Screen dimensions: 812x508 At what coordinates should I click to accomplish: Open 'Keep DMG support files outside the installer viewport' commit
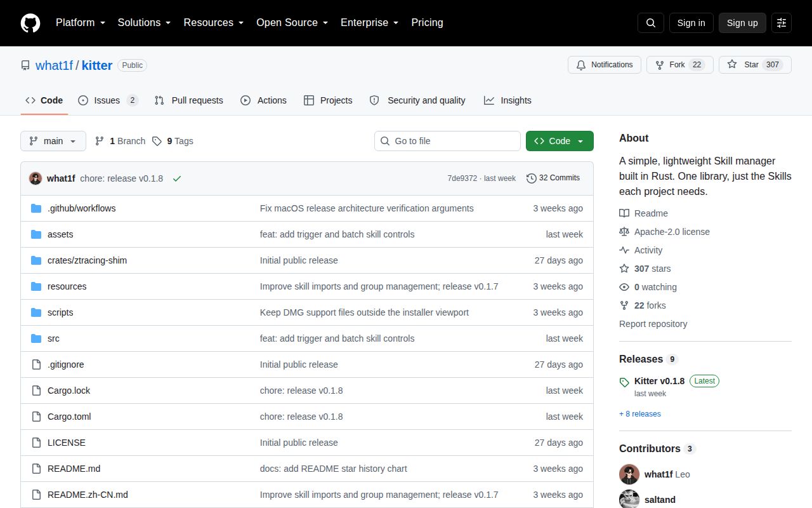tap(364, 312)
